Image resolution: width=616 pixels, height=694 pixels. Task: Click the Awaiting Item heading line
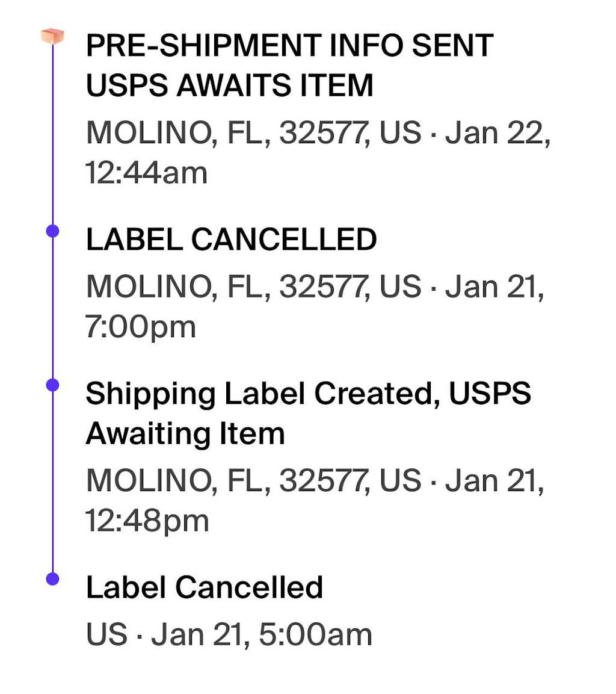(185, 433)
